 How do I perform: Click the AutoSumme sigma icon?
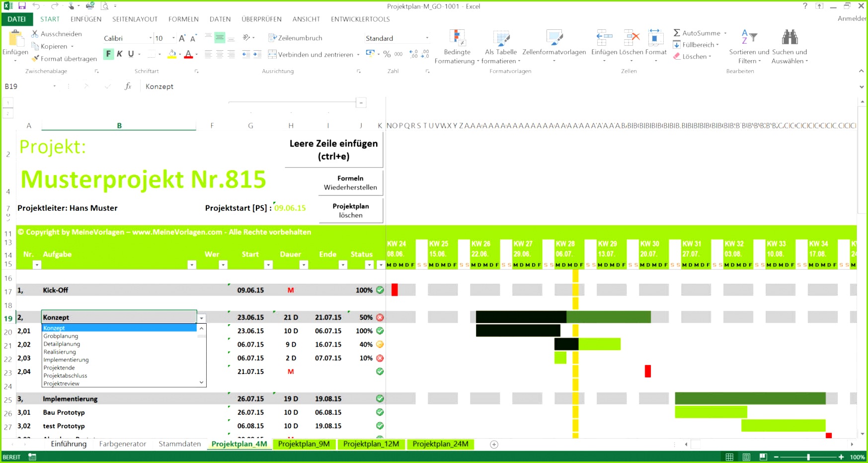(x=677, y=33)
